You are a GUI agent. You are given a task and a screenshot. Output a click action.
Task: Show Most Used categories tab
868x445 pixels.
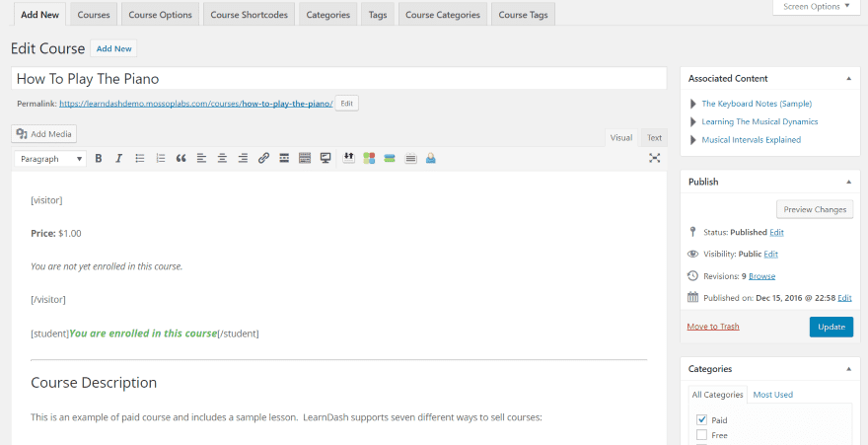tap(772, 395)
